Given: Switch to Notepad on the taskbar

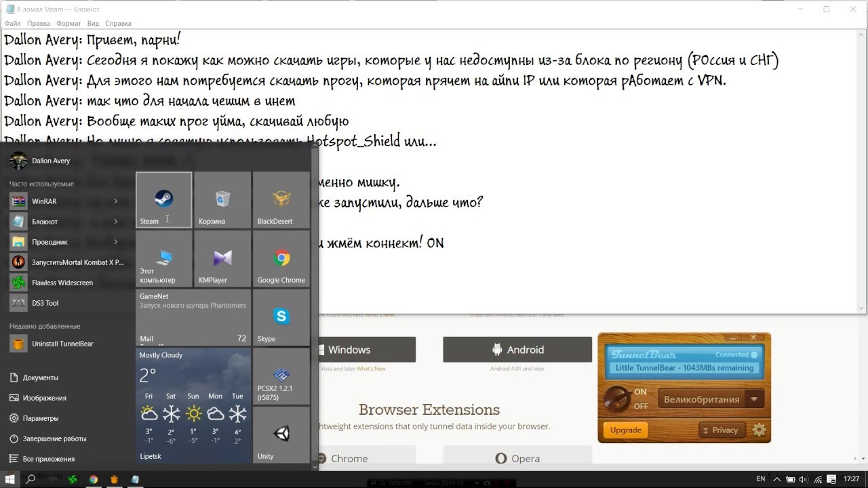Looking at the screenshot, I should click(x=135, y=479).
